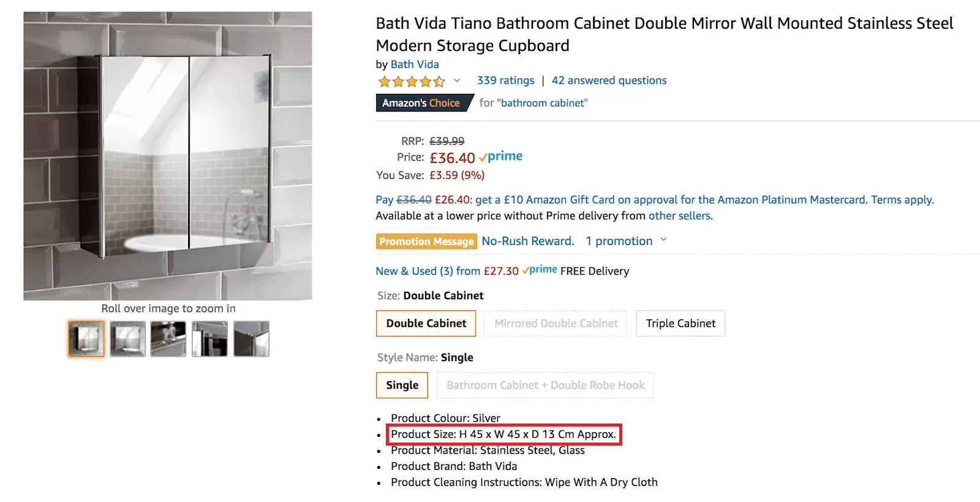980x502 pixels.
Task: Select the Triple Cabinet size option
Action: coord(680,323)
